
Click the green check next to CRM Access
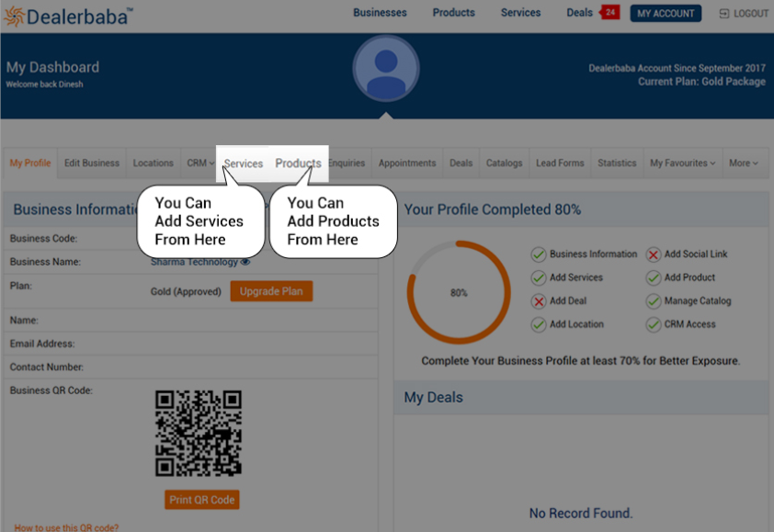(x=653, y=324)
